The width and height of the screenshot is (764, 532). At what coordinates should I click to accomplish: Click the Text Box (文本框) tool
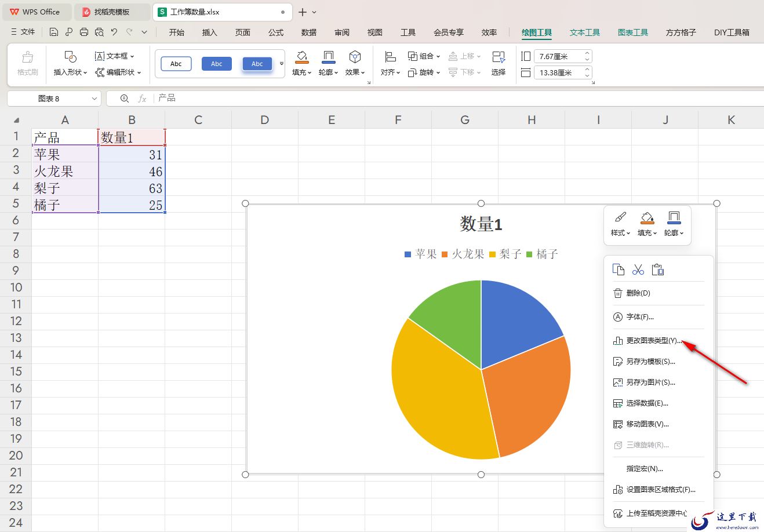(x=114, y=56)
